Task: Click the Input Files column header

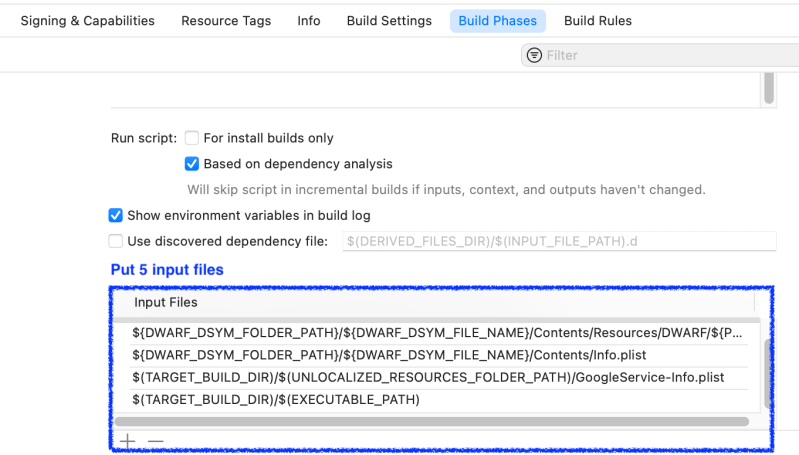Action: coord(166,302)
